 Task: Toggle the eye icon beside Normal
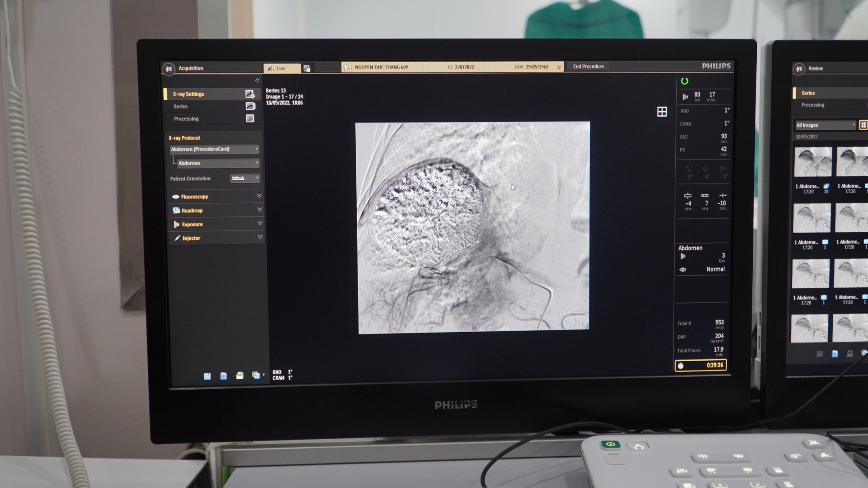[683, 270]
